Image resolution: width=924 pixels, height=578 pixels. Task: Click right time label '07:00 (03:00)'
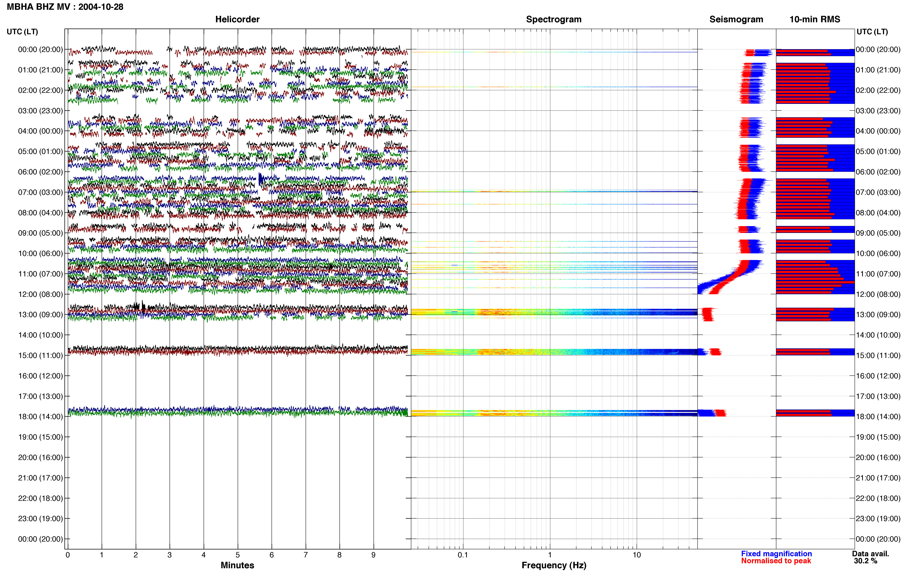(878, 192)
